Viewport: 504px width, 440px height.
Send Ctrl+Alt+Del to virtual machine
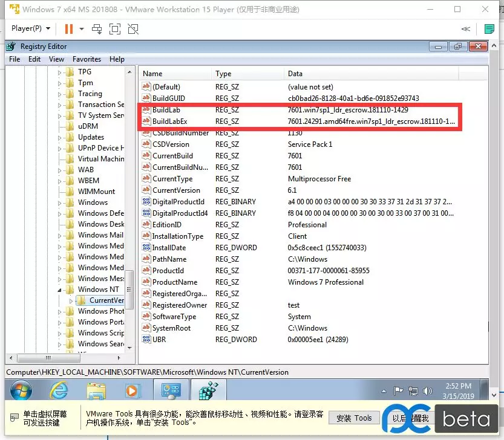(x=97, y=29)
